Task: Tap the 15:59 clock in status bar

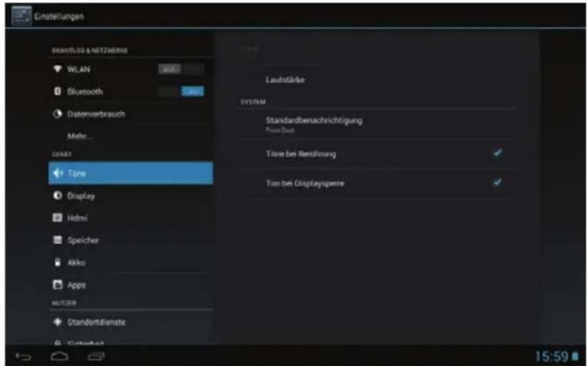Action: (551, 356)
